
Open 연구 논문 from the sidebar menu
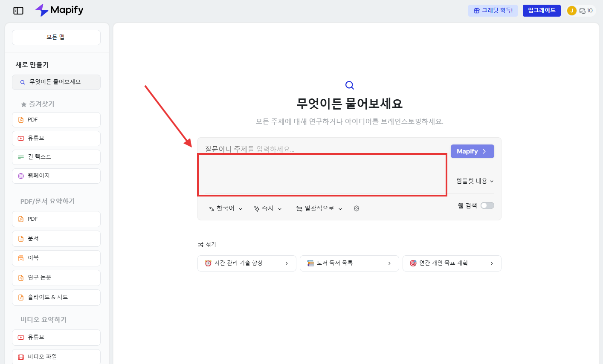[x=56, y=277]
